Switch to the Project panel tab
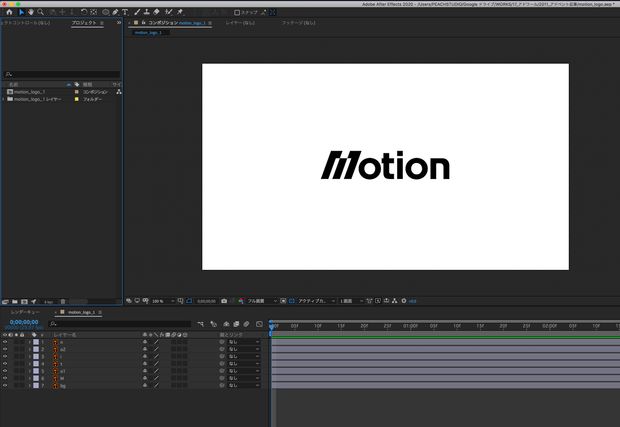Image resolution: width=620 pixels, height=427 pixels. 84,23
